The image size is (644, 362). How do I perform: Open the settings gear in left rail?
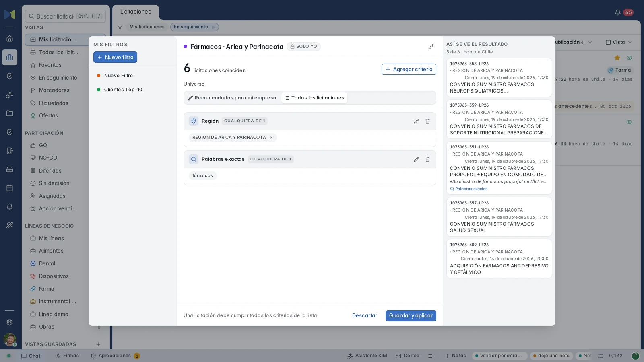(10, 322)
